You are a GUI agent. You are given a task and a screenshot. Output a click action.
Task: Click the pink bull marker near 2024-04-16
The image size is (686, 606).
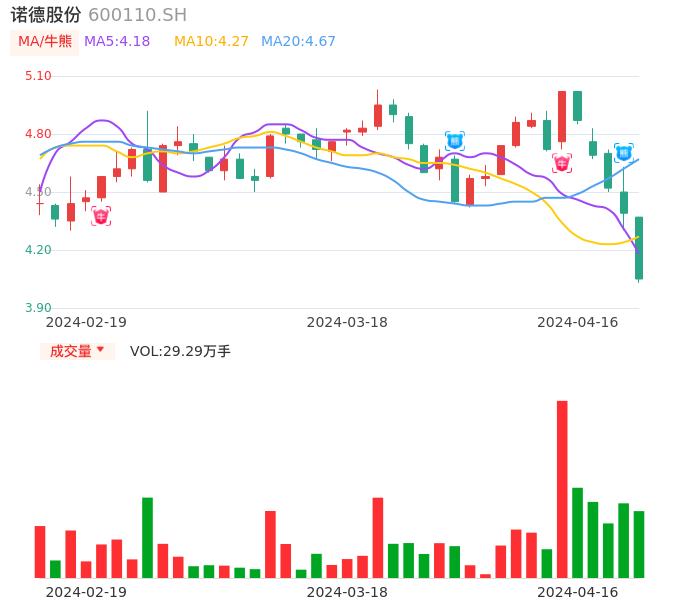tap(562, 163)
